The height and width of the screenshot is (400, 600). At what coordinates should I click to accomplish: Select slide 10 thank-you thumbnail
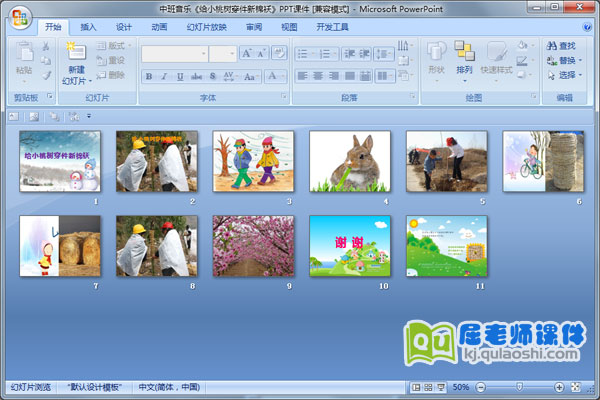tap(350, 246)
